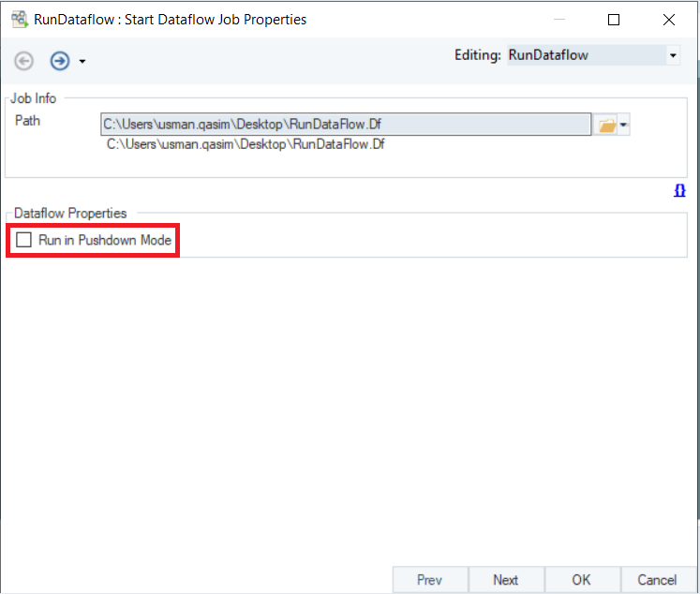
Task: Click the resolved path text below Path field
Action: click(246, 144)
